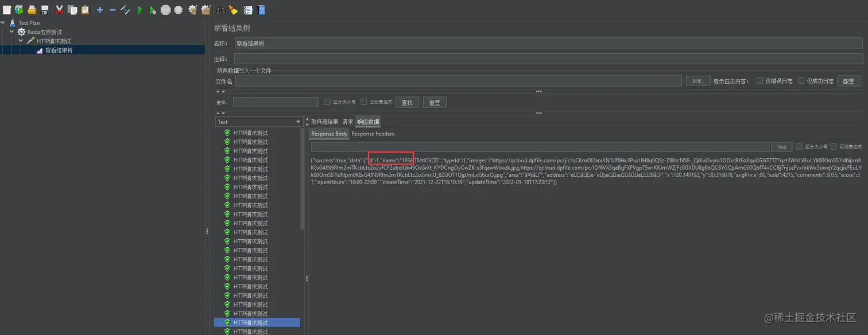Focus the response Find text field
Image resolution: width=868 pixels, height=335 pixels.
(540, 147)
